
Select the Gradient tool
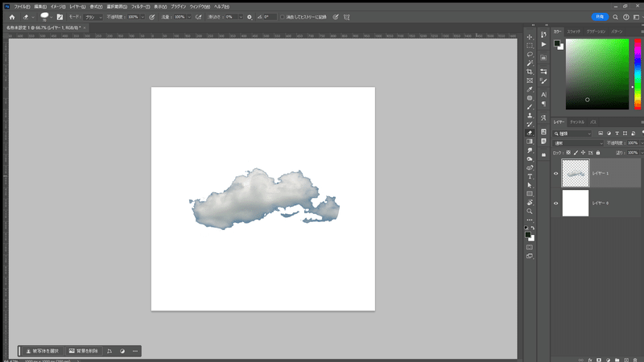point(530,142)
